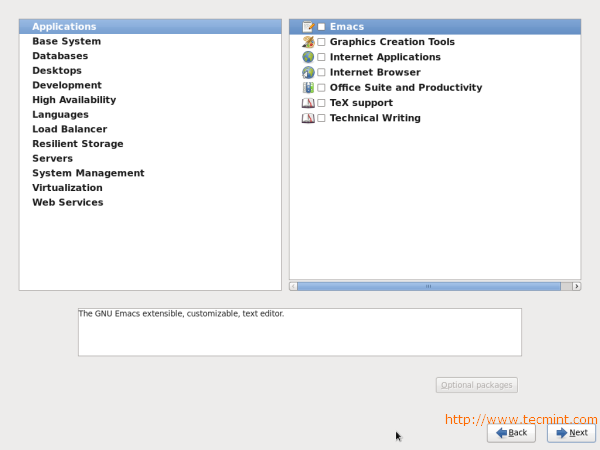Viewport: 600px width, 450px height.
Task: Click the Internet Browser globe icon
Action: [x=308, y=72]
